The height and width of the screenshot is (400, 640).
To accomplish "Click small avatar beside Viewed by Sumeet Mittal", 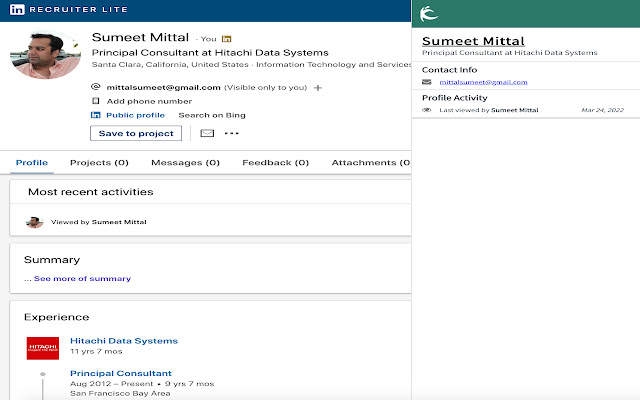I will click(34, 222).
